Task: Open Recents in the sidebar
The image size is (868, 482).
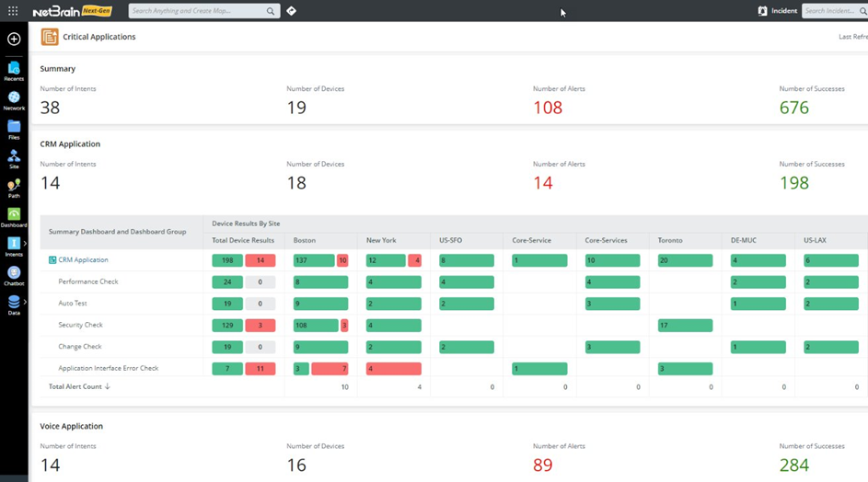Action: click(14, 71)
